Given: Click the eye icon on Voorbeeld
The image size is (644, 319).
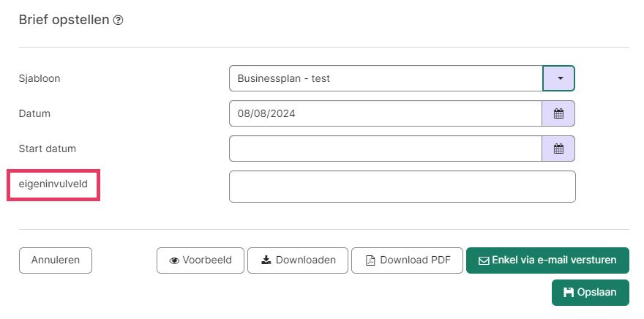Looking at the screenshot, I should click(x=174, y=260).
